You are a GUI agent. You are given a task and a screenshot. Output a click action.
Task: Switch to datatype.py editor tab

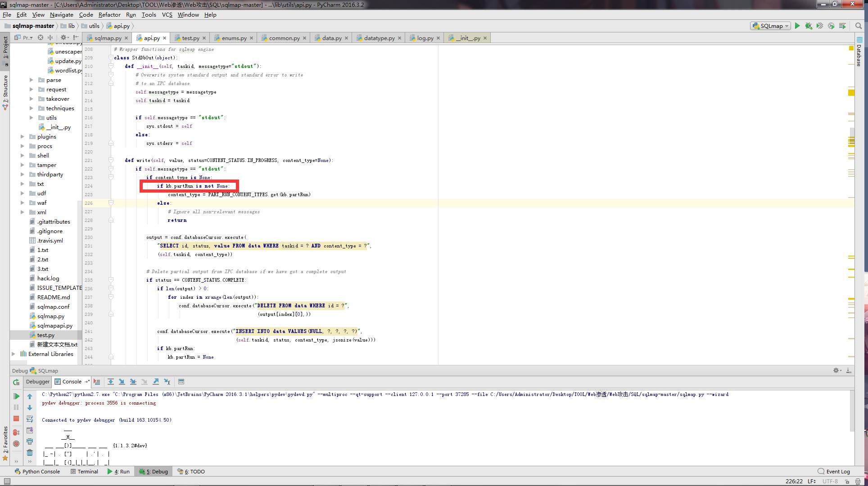click(379, 38)
